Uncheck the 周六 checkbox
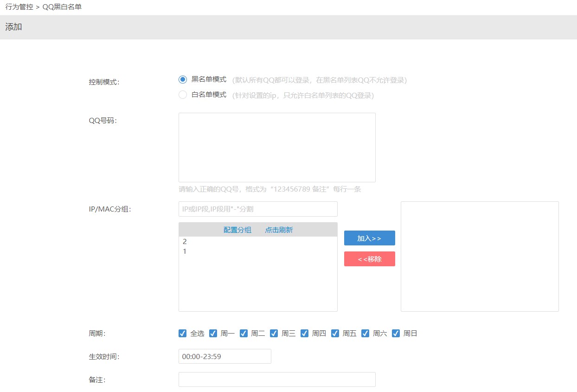 click(365, 334)
